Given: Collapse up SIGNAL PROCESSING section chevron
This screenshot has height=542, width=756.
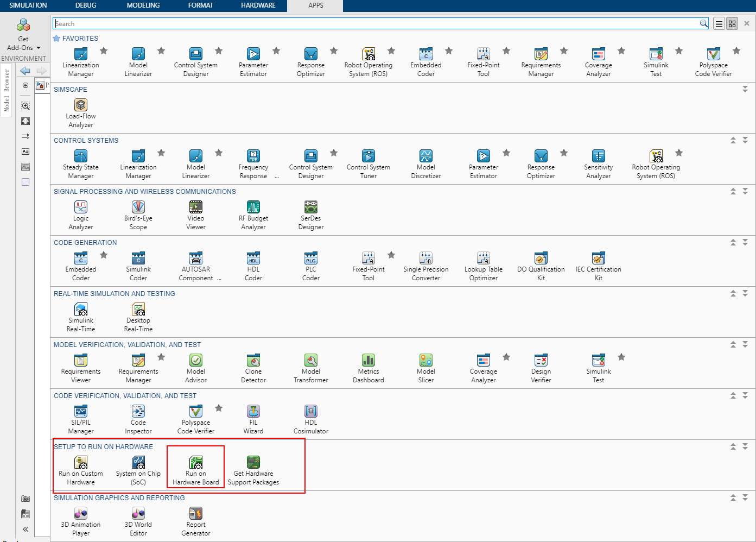Looking at the screenshot, I should point(733,191).
